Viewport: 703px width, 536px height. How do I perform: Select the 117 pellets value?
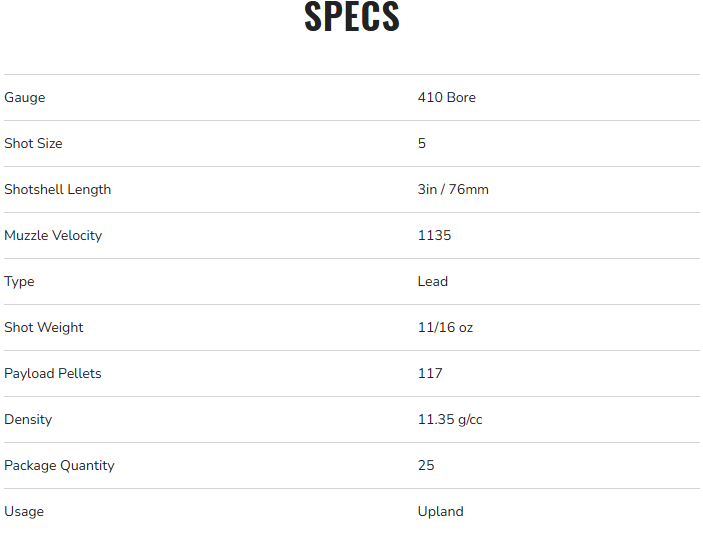pos(430,374)
